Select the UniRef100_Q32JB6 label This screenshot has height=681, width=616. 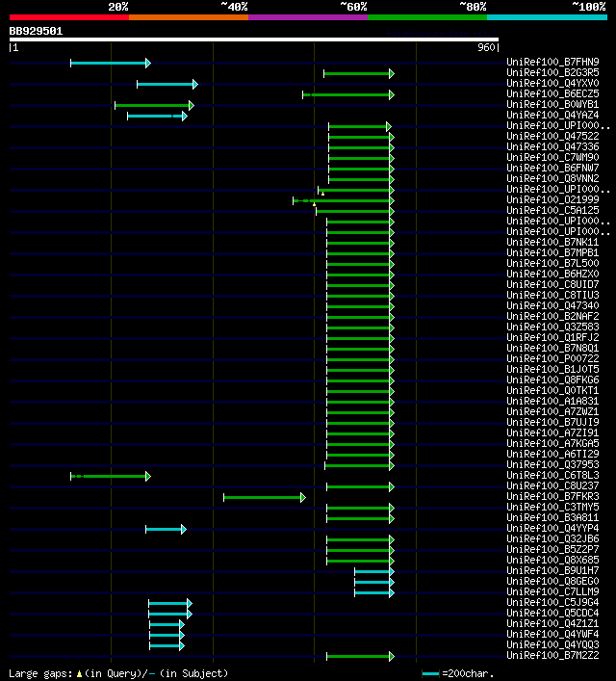click(x=552, y=539)
